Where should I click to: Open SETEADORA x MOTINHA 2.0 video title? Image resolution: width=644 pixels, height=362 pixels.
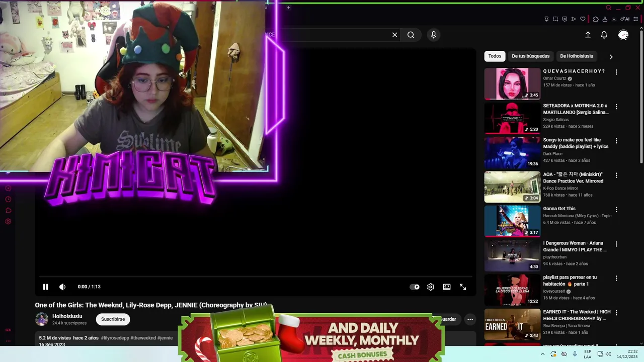tap(576, 109)
